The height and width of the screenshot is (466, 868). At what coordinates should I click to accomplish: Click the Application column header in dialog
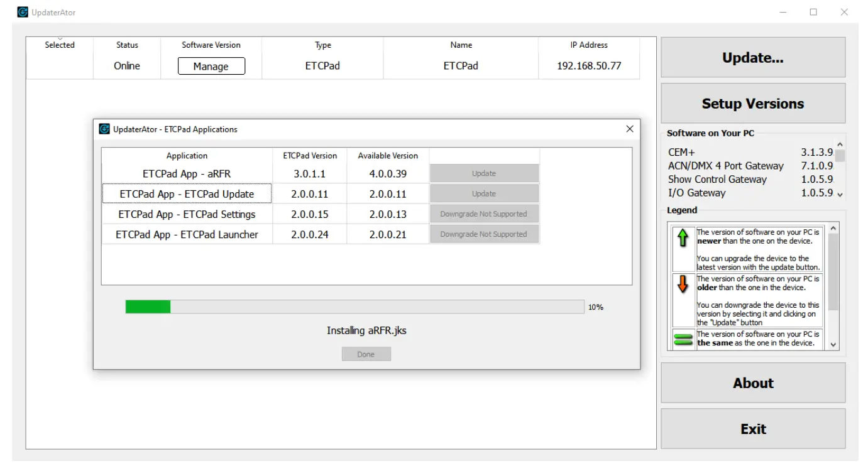coord(187,156)
